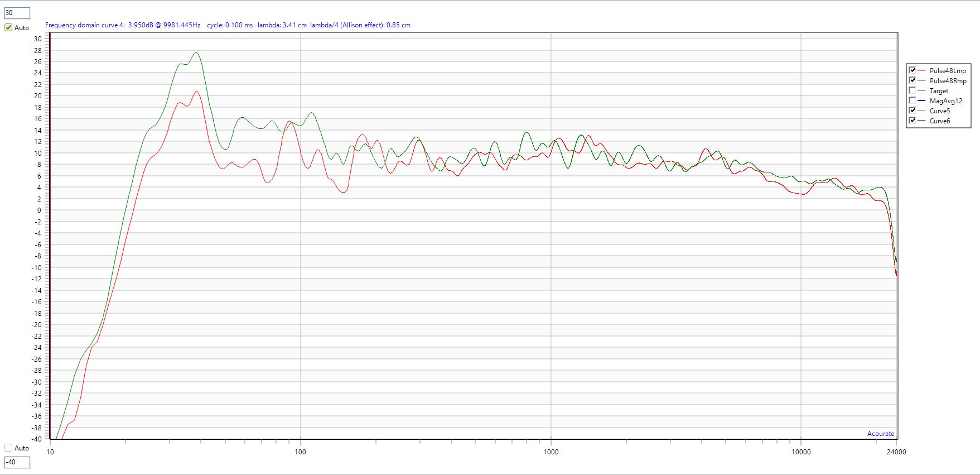Uncheck the top Auto scale checkbox
The height and width of the screenshot is (475, 980).
point(8,27)
